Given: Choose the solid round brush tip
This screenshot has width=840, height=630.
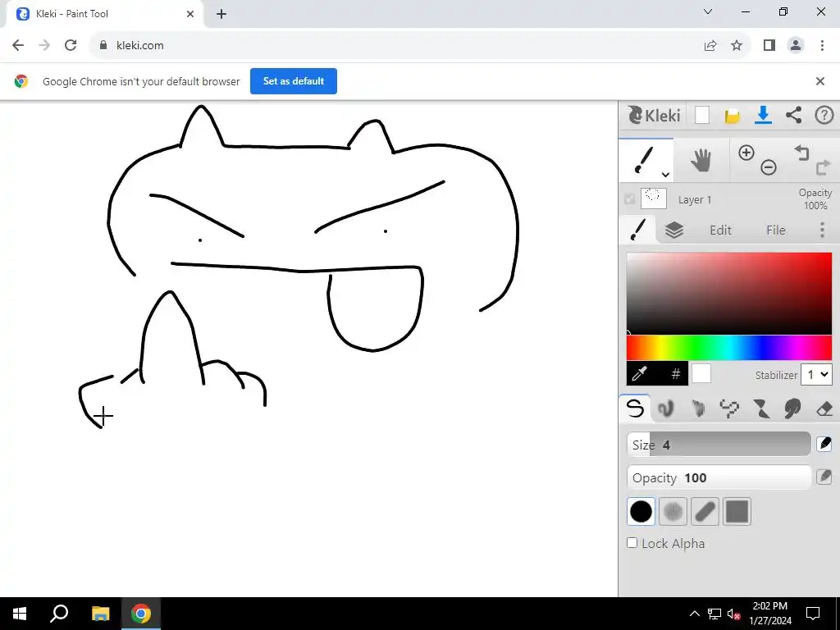Looking at the screenshot, I should 641,512.
